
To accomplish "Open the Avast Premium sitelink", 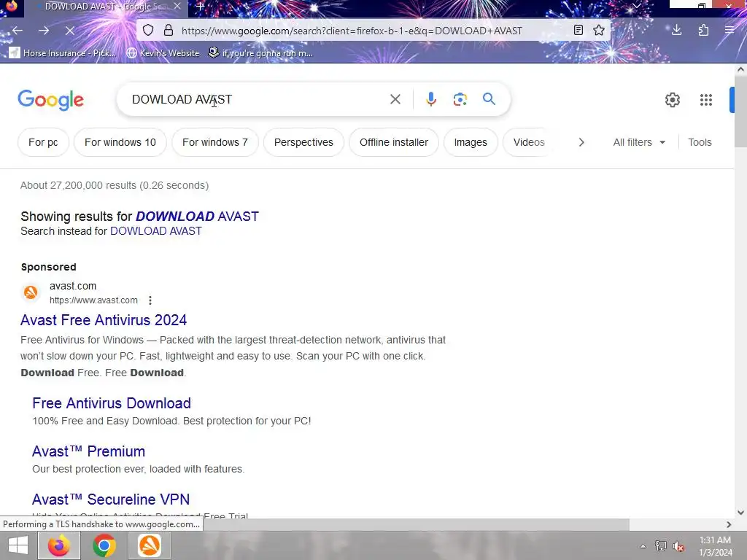I will click(x=88, y=451).
